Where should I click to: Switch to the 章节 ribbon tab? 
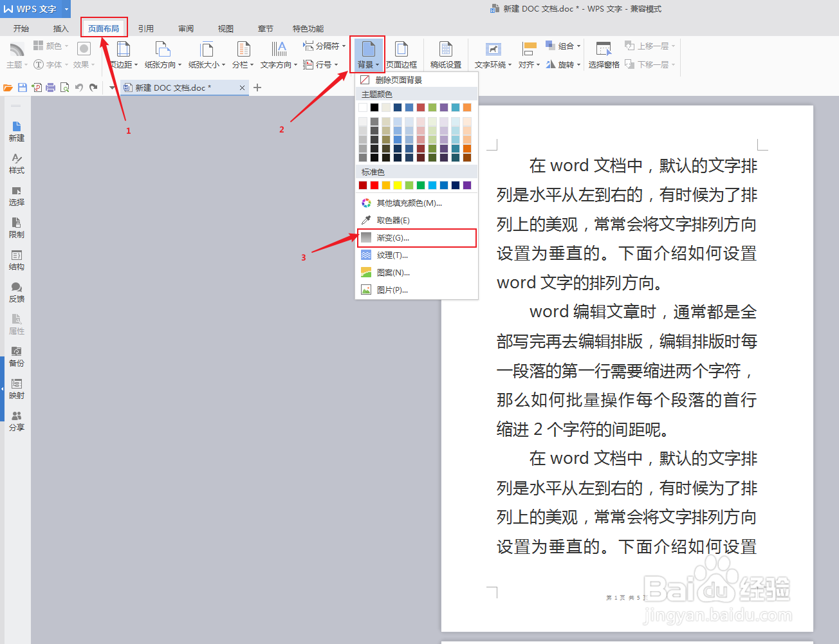click(266, 28)
